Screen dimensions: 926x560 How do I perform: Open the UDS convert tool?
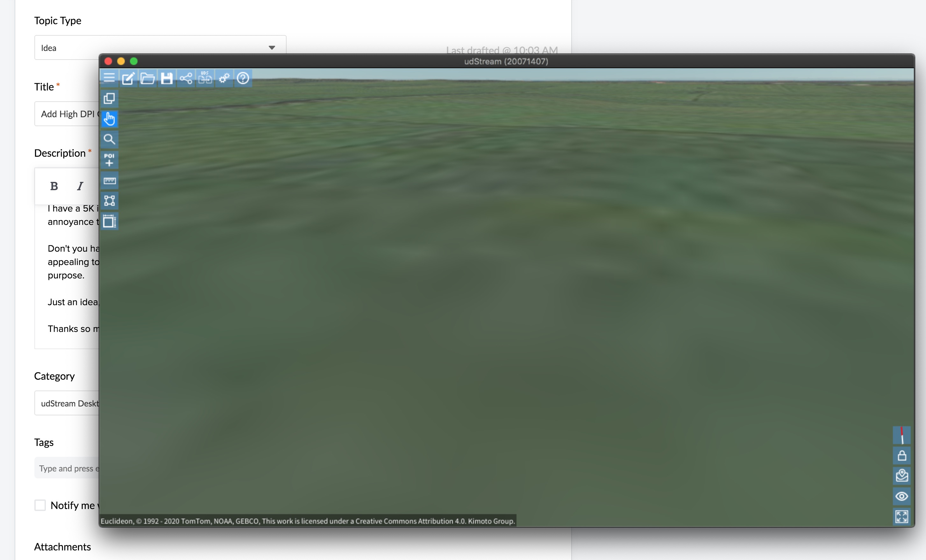pyautogui.click(x=205, y=78)
